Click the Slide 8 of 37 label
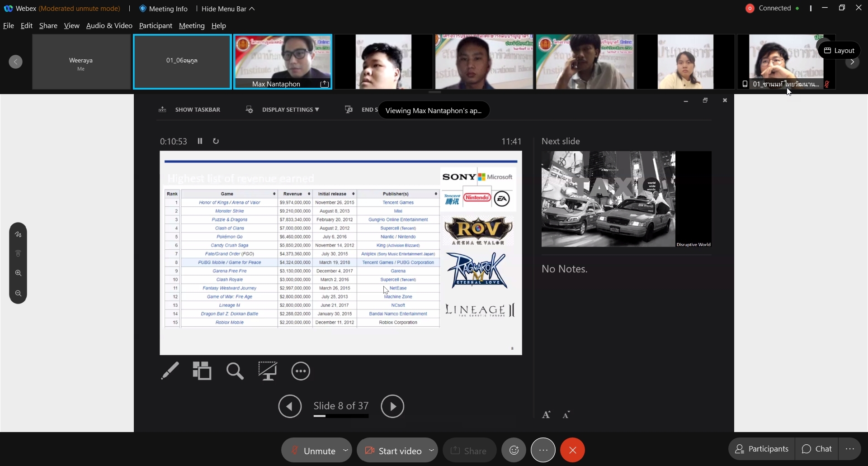This screenshot has height=466, width=868. click(x=341, y=405)
